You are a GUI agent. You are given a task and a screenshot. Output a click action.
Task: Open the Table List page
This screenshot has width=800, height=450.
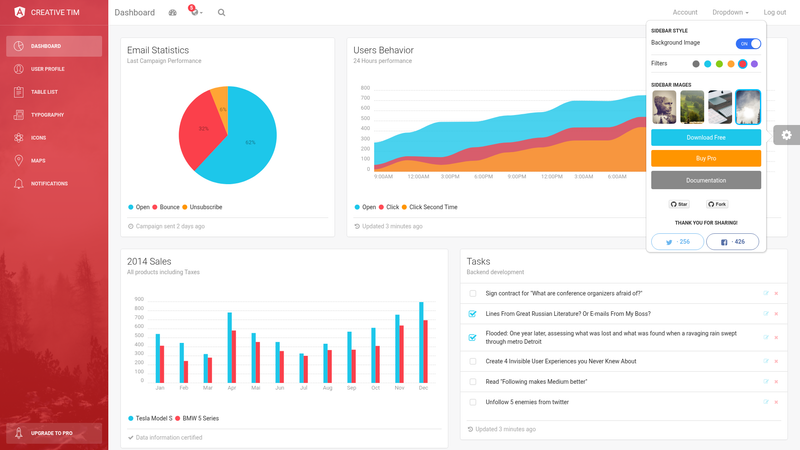coord(54,92)
